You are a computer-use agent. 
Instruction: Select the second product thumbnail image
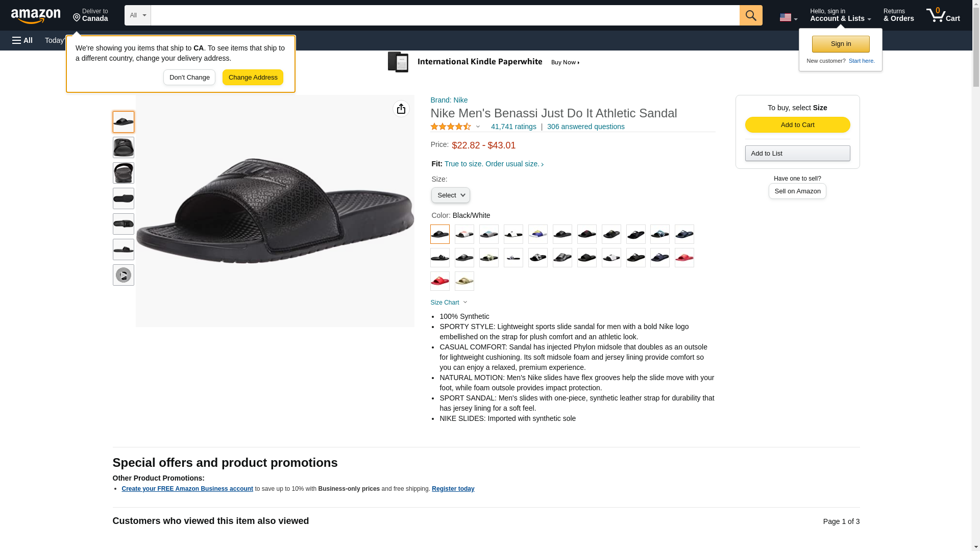coord(124,147)
